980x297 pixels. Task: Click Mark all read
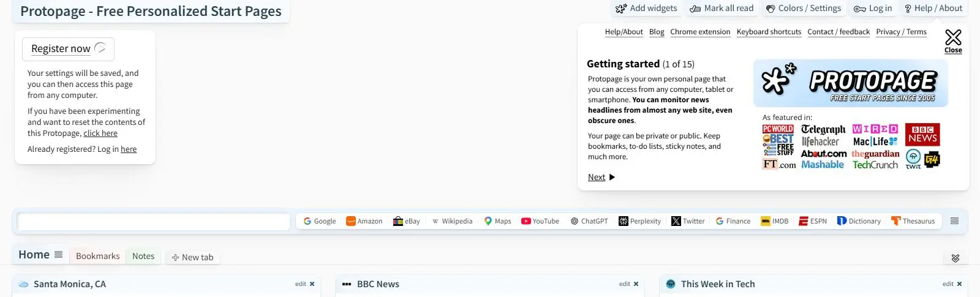pos(722,9)
